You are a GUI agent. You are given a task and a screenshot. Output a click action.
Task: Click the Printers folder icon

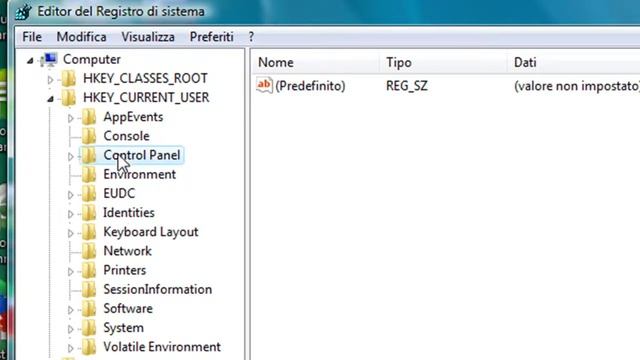pyautogui.click(x=89, y=270)
